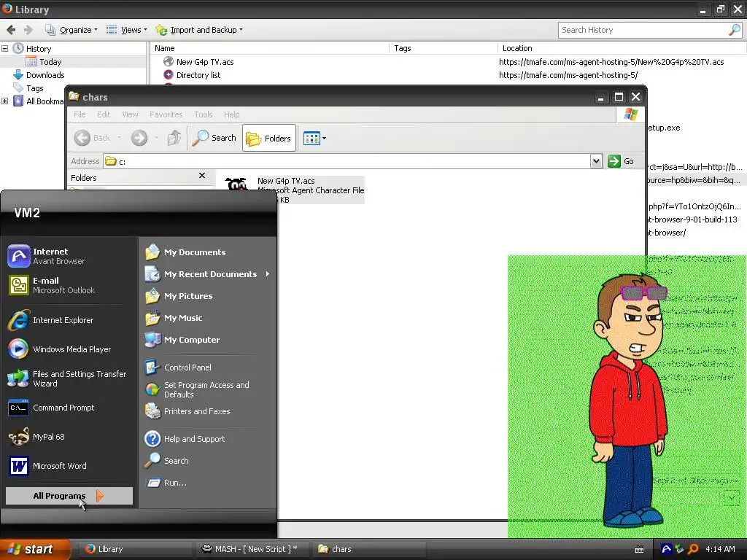Open Import and Backup menu

(199, 30)
